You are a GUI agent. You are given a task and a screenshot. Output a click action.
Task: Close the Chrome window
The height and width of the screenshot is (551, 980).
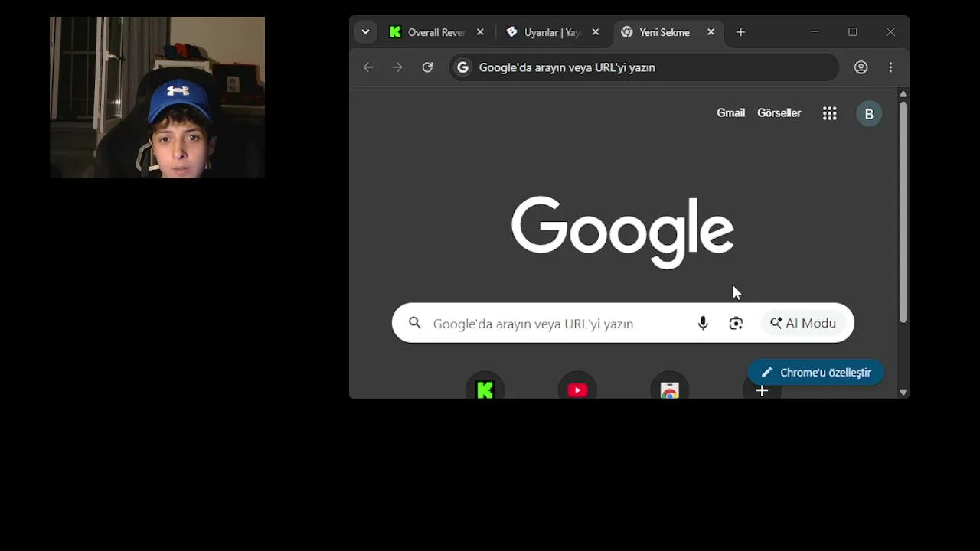(x=890, y=32)
